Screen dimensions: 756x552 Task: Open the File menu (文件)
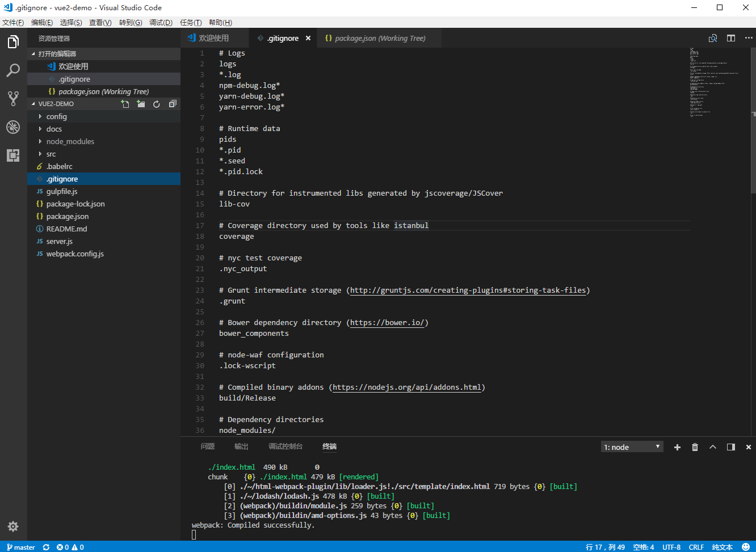pyautogui.click(x=13, y=23)
